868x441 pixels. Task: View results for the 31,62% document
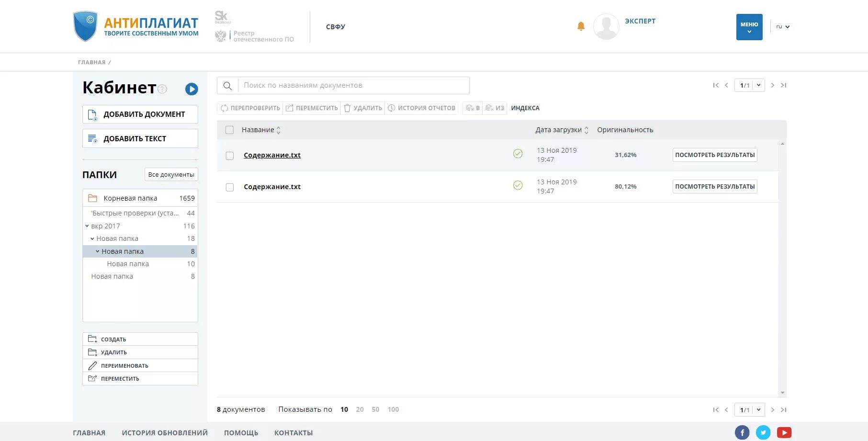pyautogui.click(x=715, y=155)
